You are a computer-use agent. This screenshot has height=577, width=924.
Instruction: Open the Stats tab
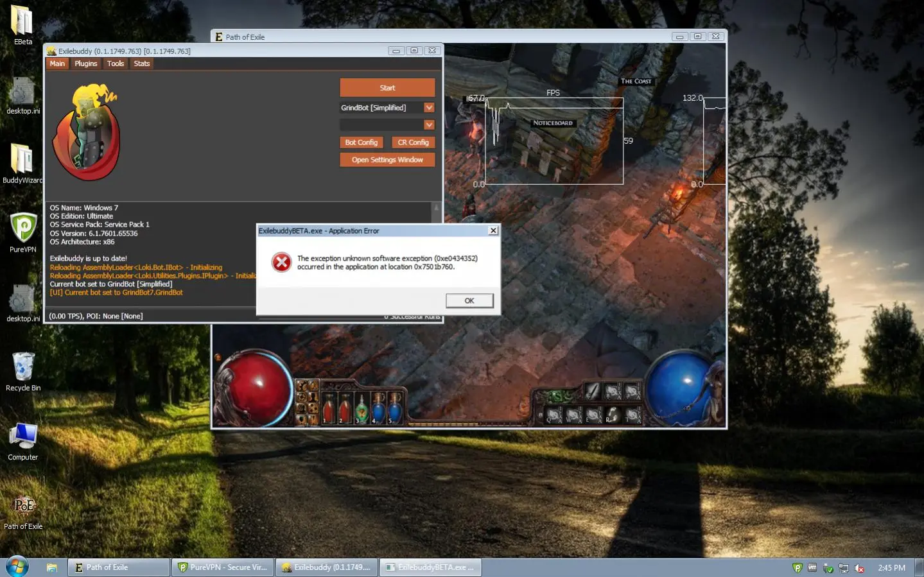141,64
